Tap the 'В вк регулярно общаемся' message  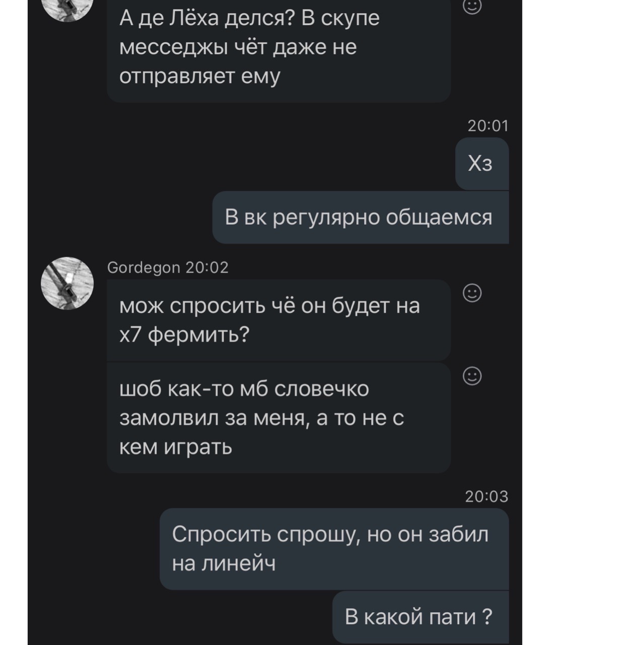pos(359,217)
